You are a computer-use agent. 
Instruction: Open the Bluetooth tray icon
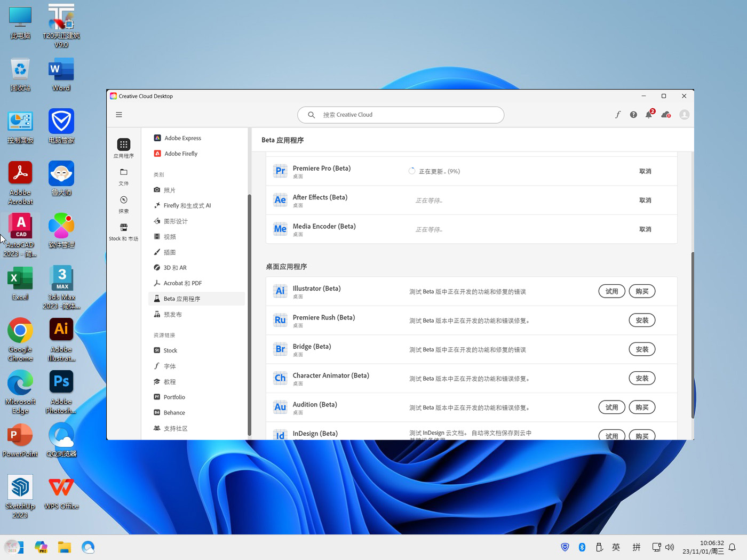(x=582, y=547)
